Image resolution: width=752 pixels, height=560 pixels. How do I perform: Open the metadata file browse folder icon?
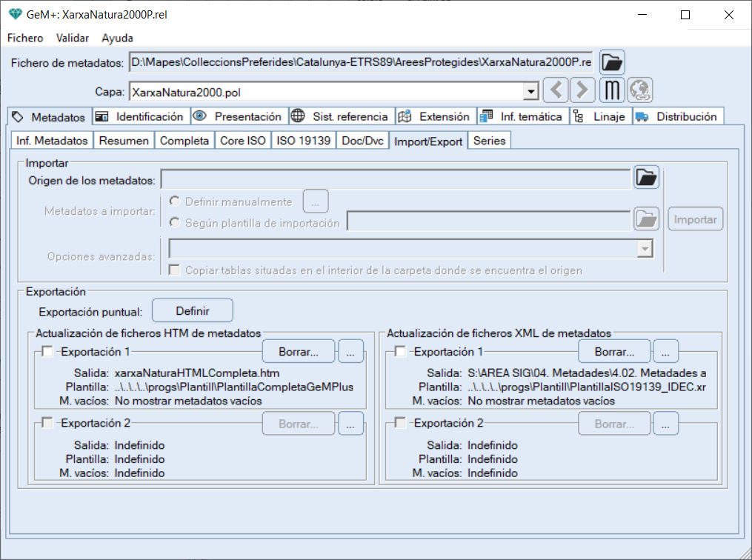(612, 62)
